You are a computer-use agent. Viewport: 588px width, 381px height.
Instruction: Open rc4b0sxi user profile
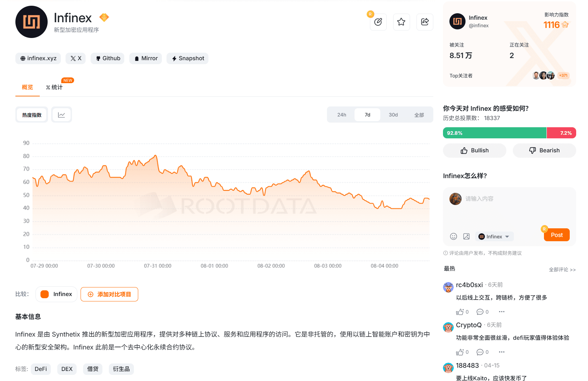[469, 285]
